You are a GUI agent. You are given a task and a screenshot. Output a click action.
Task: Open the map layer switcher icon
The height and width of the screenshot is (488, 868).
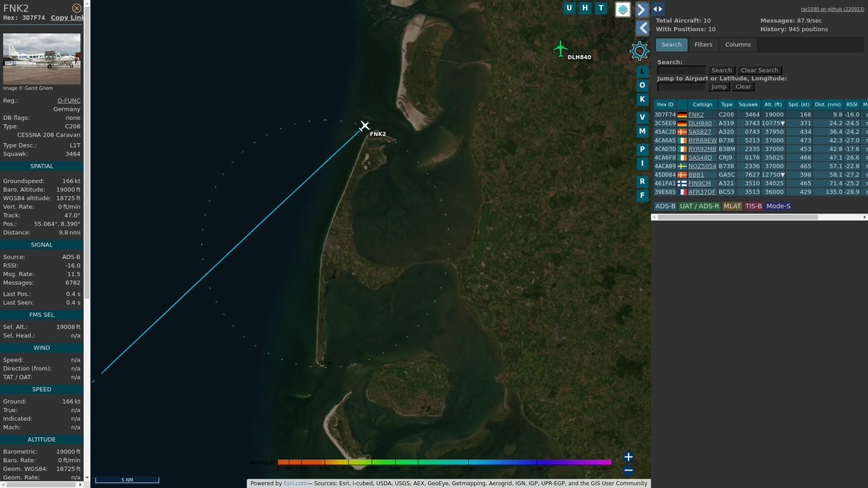[623, 9]
